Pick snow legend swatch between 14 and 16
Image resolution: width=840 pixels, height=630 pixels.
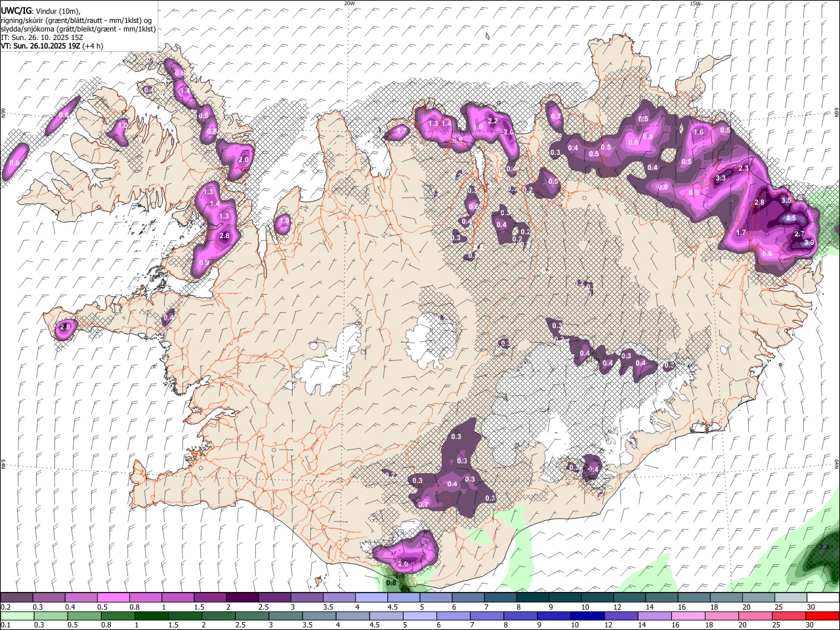tap(661, 598)
